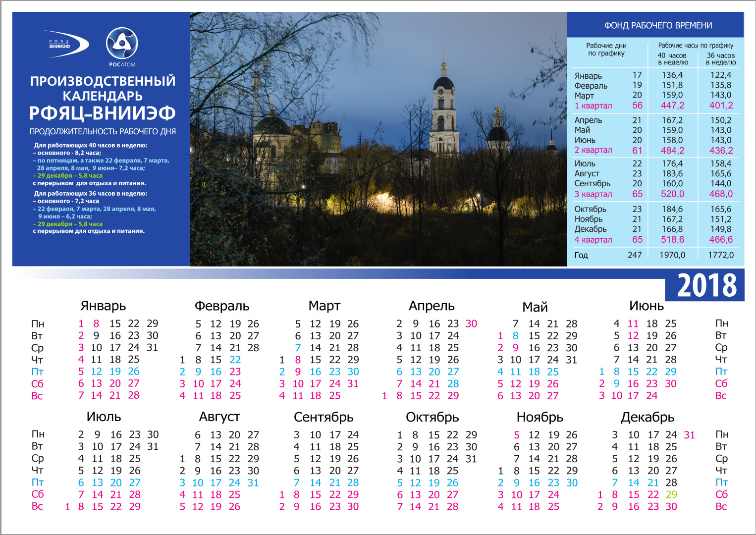Screen dimensions: 756x535
Task: Select the Декабрь calendar month heading
Action: point(648,417)
